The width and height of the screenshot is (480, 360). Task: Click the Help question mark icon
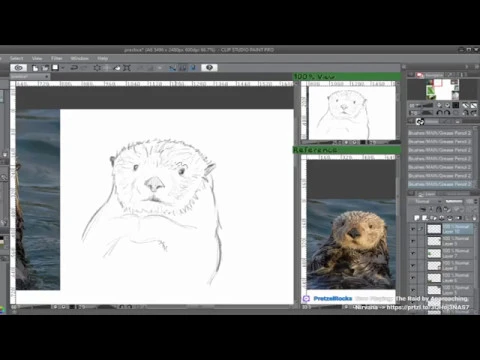pyautogui.click(x=209, y=68)
